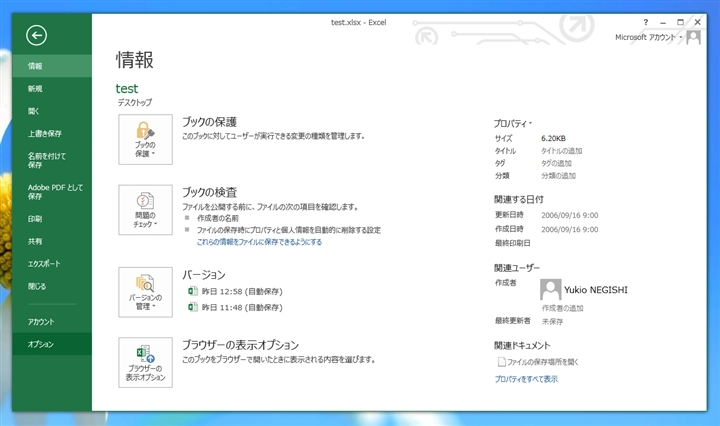Open アカウント in the sidebar

pyautogui.click(x=52, y=322)
